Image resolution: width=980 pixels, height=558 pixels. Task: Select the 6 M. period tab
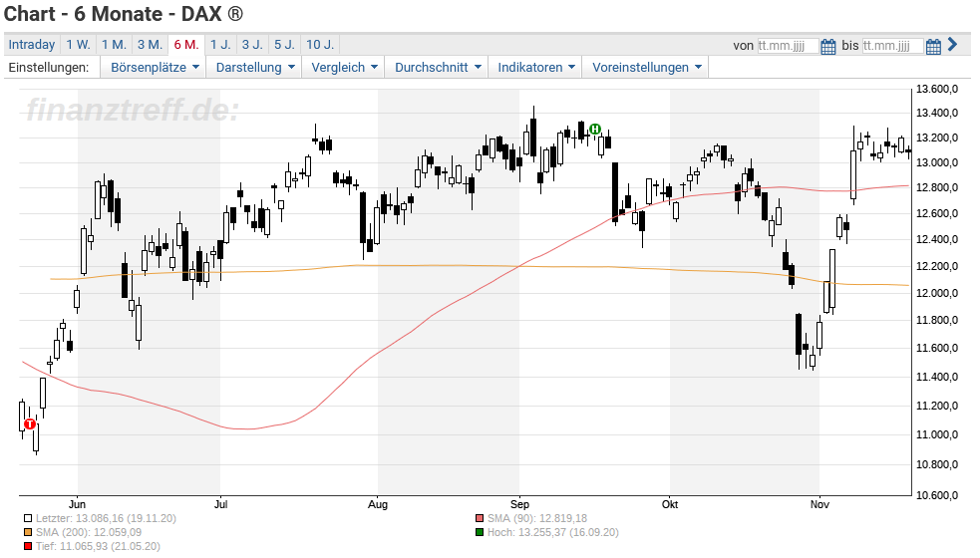coord(186,45)
